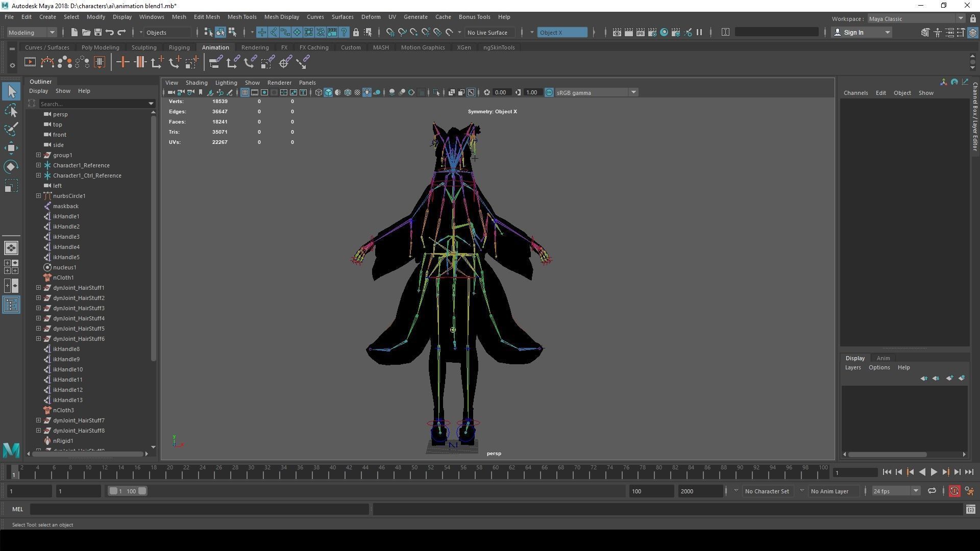This screenshot has width=980, height=551.
Task: Activate the Rotate tool in toolbox
Action: [11, 167]
